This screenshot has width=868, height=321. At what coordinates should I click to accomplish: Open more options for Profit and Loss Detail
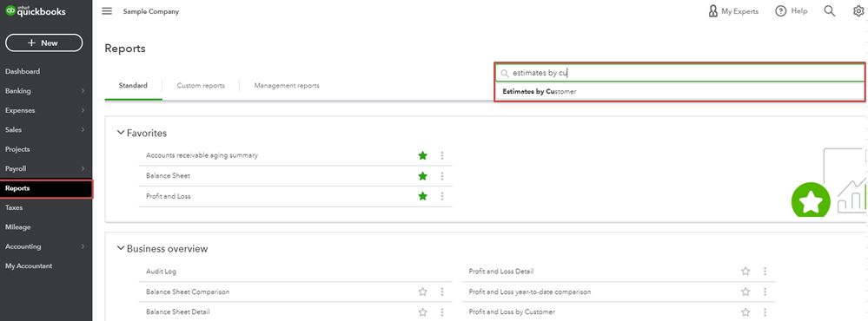coord(765,272)
